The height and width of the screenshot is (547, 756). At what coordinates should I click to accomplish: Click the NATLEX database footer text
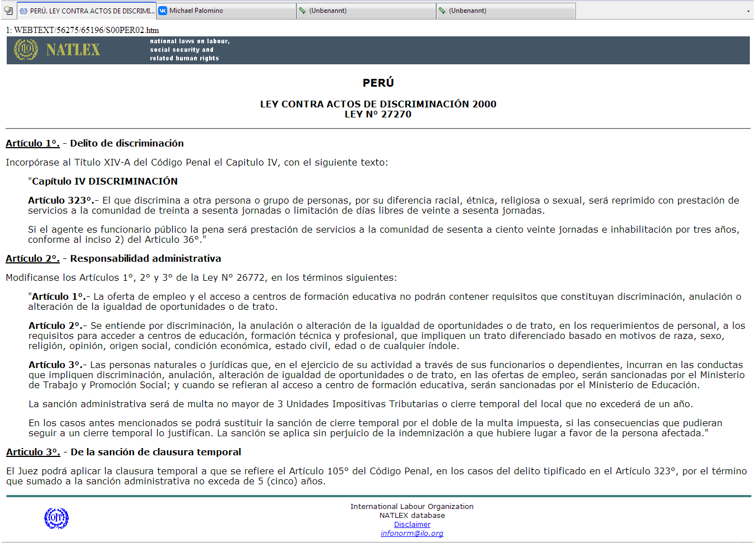412,515
